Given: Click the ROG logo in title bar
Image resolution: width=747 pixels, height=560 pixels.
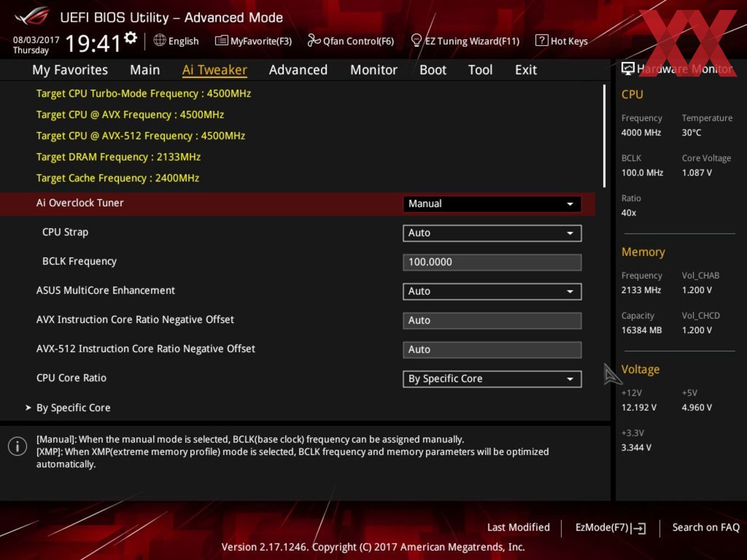Looking at the screenshot, I should [x=32, y=17].
